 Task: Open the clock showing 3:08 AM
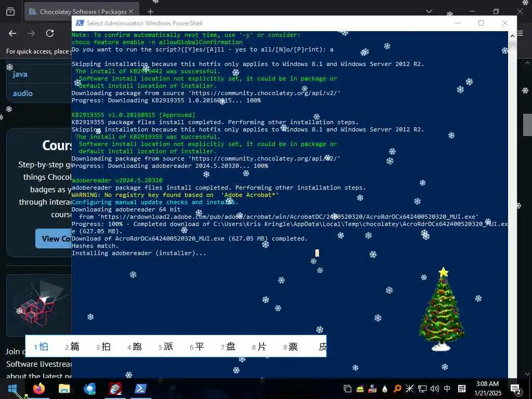(x=487, y=389)
